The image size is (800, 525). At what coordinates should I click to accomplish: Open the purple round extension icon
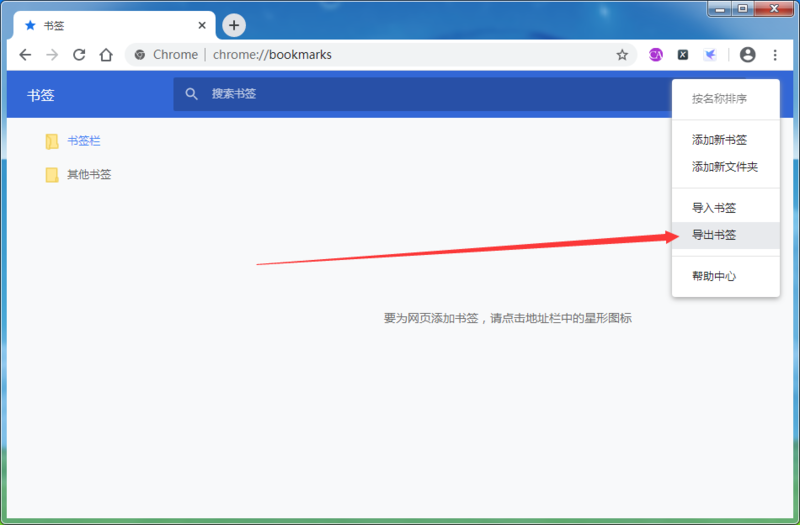pos(656,55)
